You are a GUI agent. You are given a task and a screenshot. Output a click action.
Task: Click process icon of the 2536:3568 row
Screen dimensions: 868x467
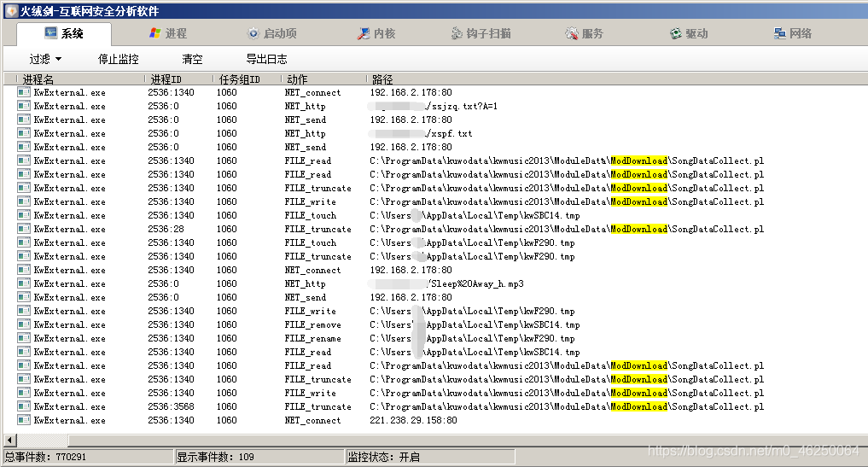(x=24, y=406)
